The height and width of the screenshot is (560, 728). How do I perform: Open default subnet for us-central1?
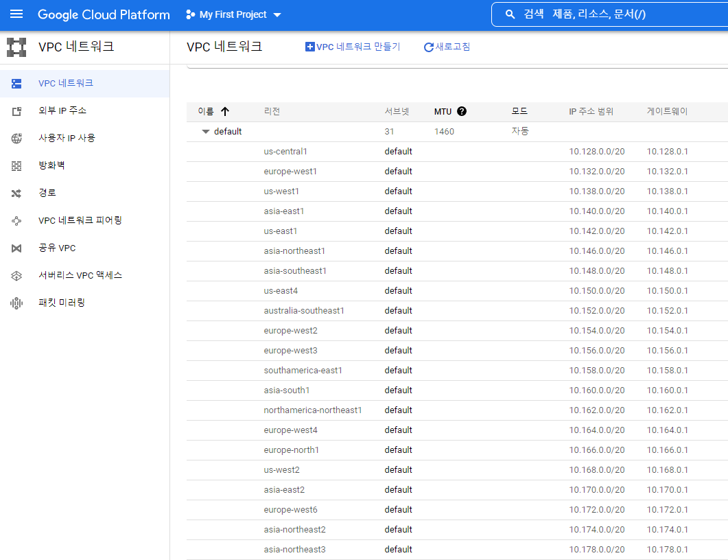tap(398, 152)
